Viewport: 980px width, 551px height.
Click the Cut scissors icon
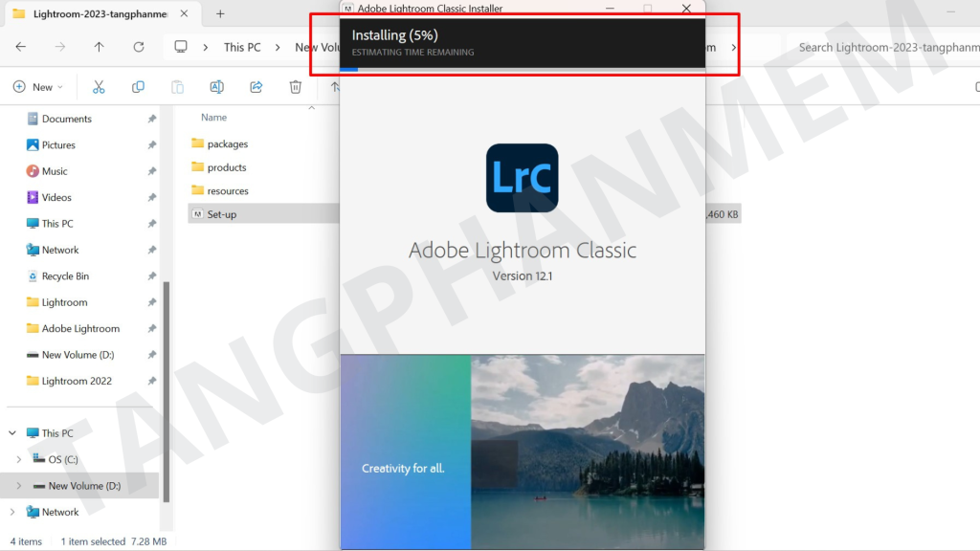click(98, 87)
